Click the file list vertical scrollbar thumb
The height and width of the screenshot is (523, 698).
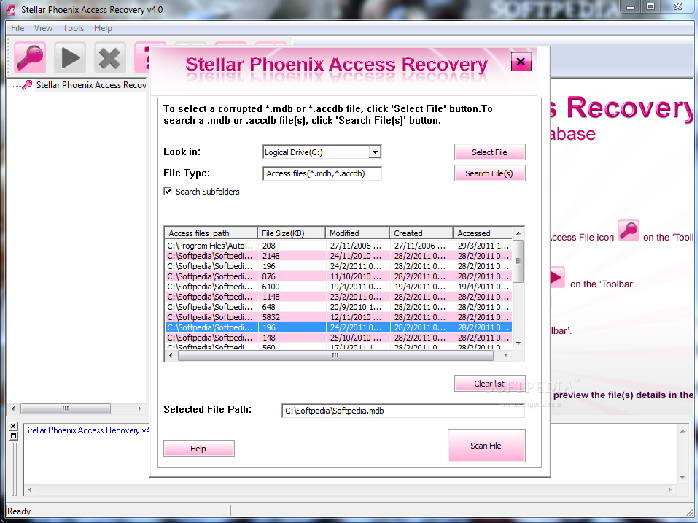coord(518,261)
